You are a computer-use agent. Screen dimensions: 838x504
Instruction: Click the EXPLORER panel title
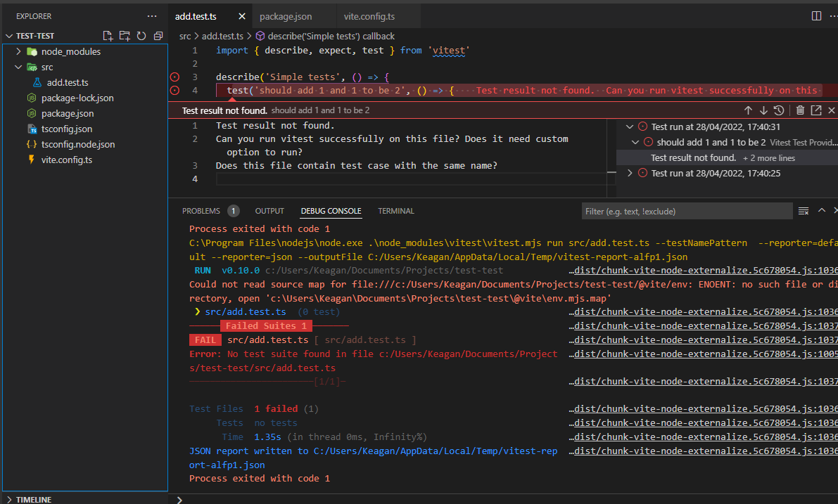[x=34, y=16]
